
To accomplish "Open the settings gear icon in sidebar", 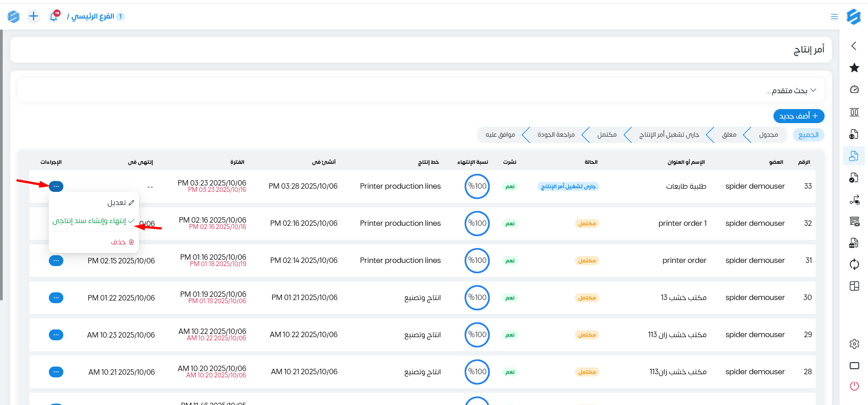I will click(x=854, y=344).
